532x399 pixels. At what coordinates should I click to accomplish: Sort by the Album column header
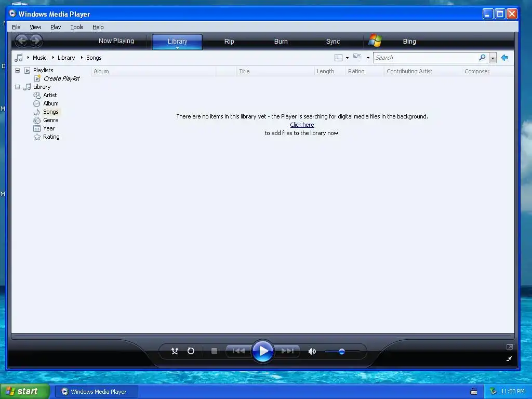153,71
